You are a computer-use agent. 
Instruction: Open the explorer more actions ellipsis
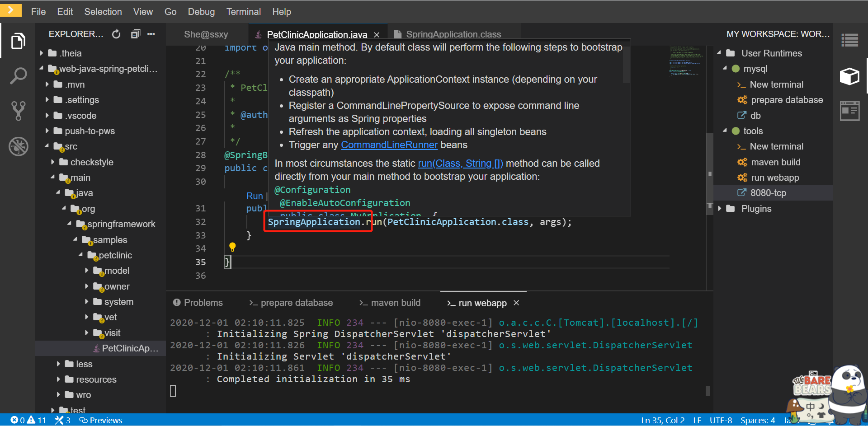(x=151, y=34)
